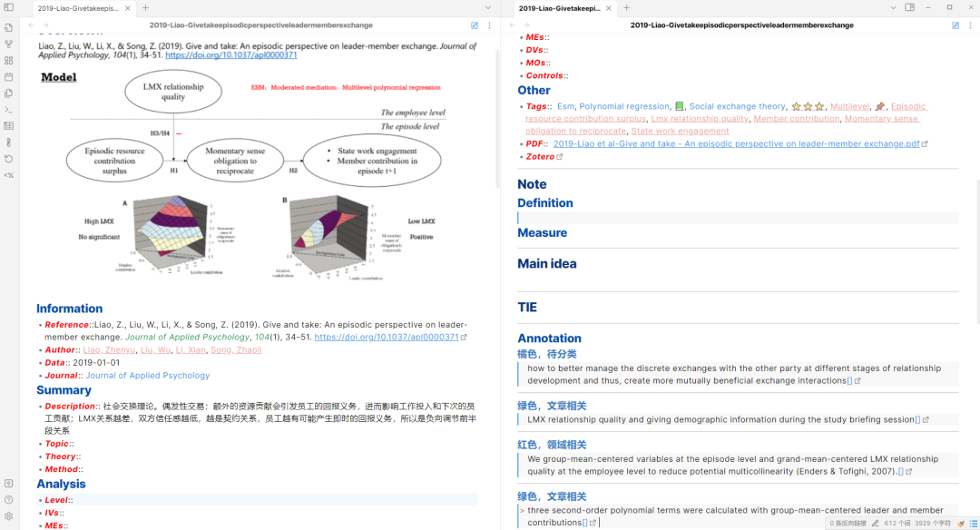Screen dimensions: 980x530
Task: Open vault switcher icon near bottom of ribbon
Action: pos(9,483)
